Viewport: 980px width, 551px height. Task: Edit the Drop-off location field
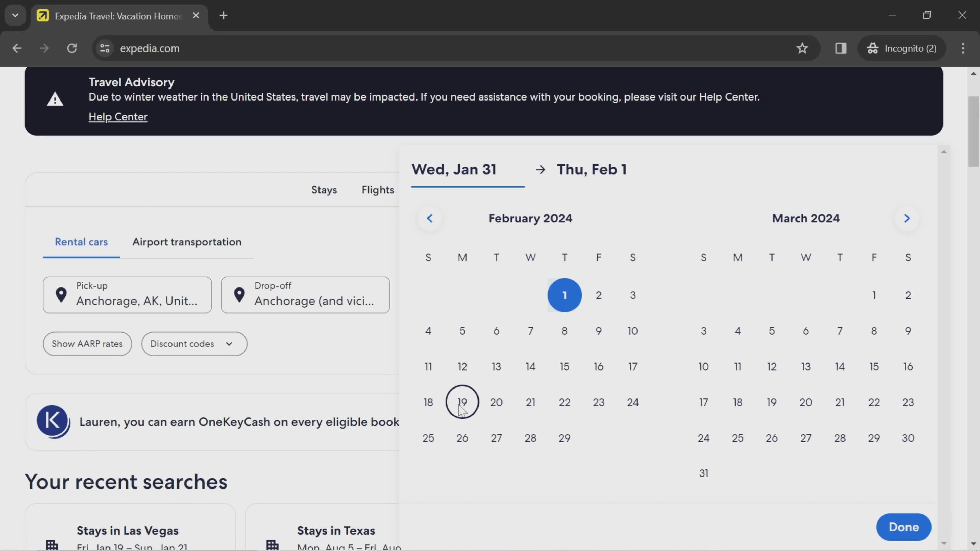pyautogui.click(x=305, y=295)
